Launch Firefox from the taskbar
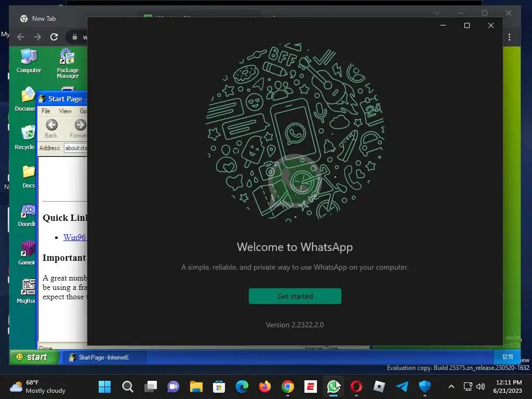This screenshot has height=399, width=532. click(x=264, y=387)
